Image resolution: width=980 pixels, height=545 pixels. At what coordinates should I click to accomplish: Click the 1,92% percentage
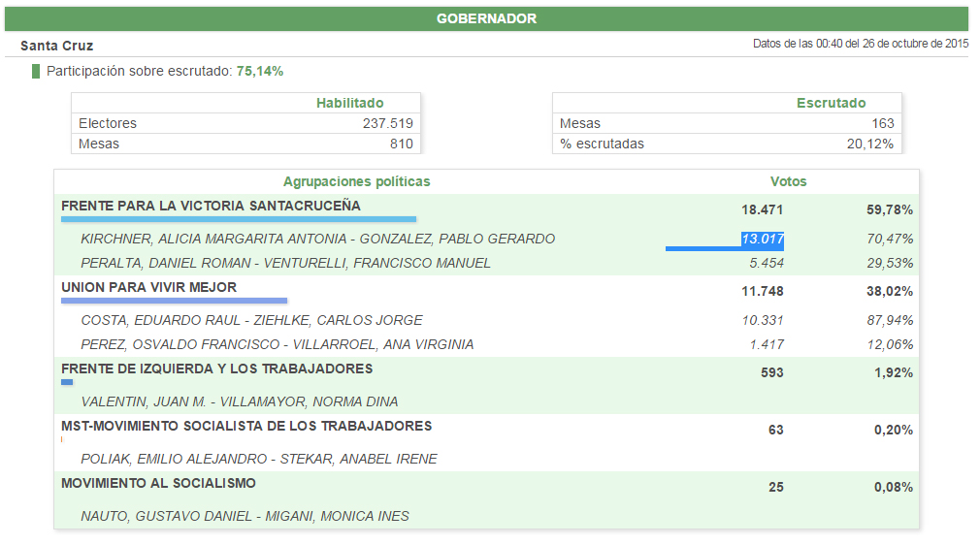click(x=893, y=373)
